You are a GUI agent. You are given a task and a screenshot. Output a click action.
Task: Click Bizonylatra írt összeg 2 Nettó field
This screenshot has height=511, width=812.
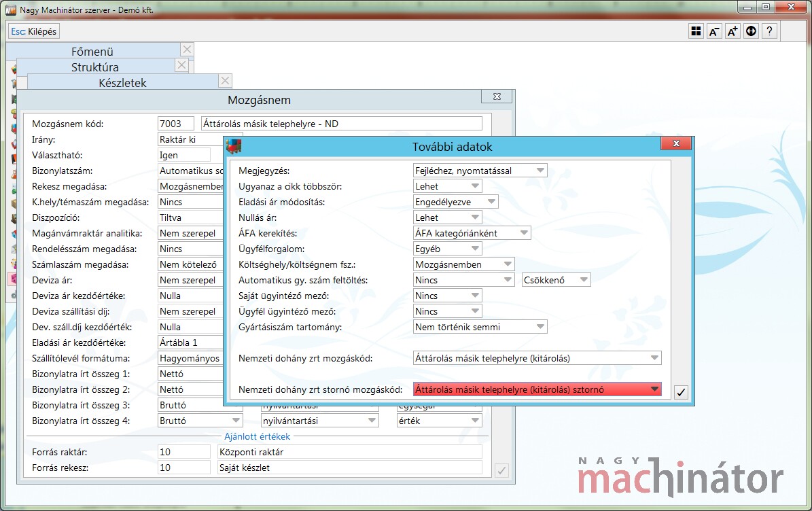tap(190, 389)
